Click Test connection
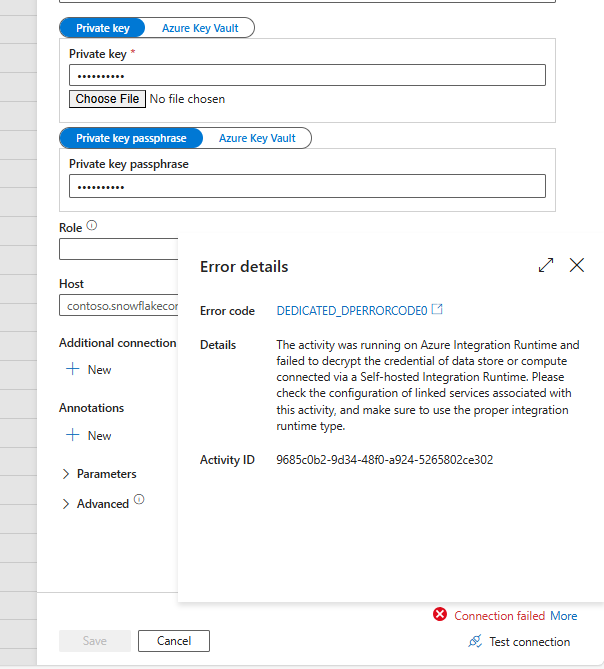The width and height of the screenshot is (604, 669). coord(519,642)
